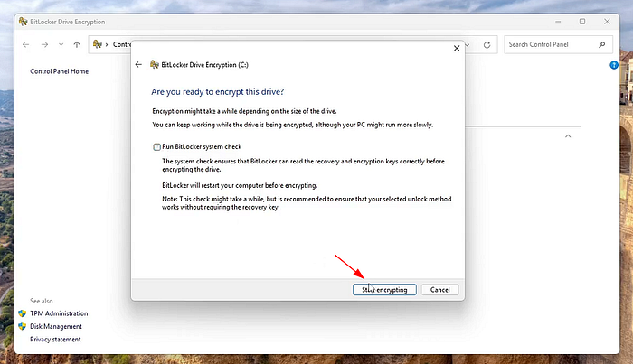Click the 'Are you ready to encrypt this drive?' heading
Screen dimensions: 633x364
tap(218, 92)
